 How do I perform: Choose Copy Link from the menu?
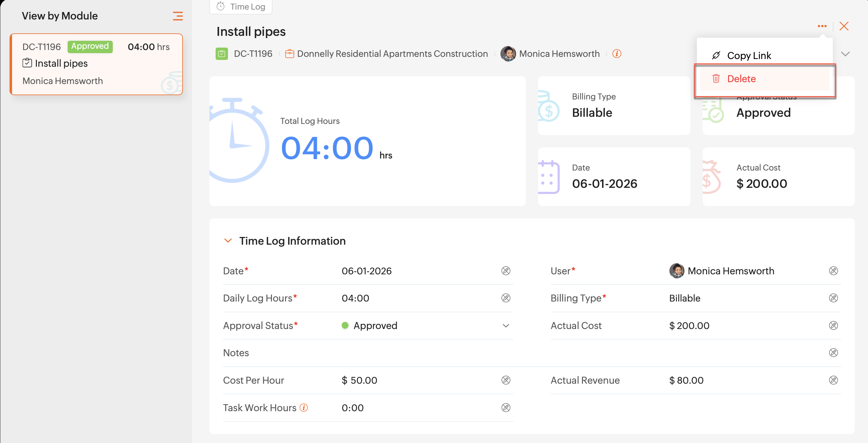(748, 55)
